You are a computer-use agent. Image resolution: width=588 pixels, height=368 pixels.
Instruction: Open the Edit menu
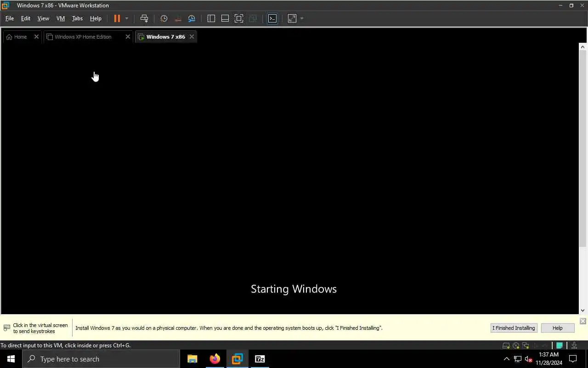tap(26, 18)
